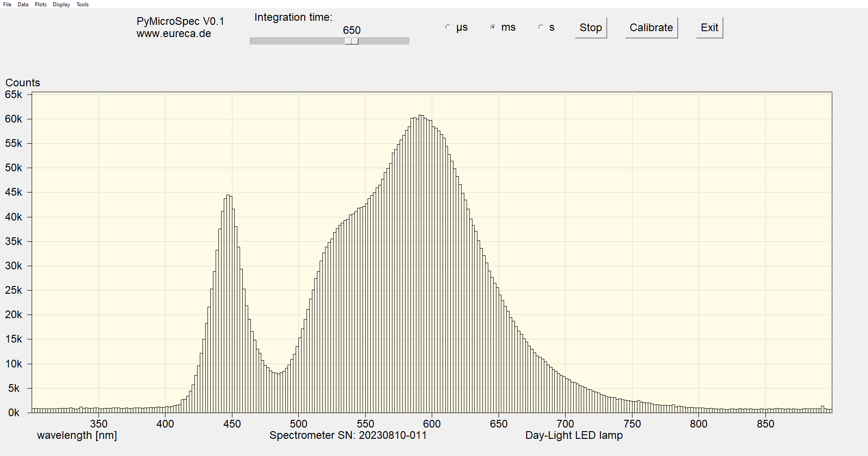Click the 60k y-axis tick label

click(14, 119)
